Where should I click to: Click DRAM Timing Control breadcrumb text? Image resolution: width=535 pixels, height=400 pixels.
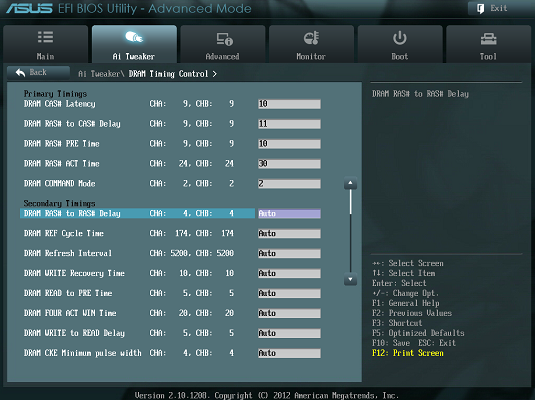point(168,74)
